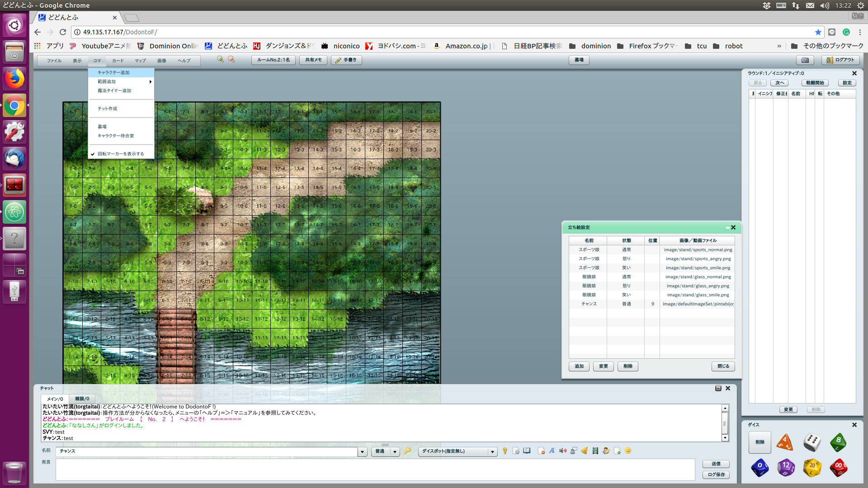Click the yellow question mark help icon
The width and height of the screenshot is (868, 488).
(x=505, y=451)
